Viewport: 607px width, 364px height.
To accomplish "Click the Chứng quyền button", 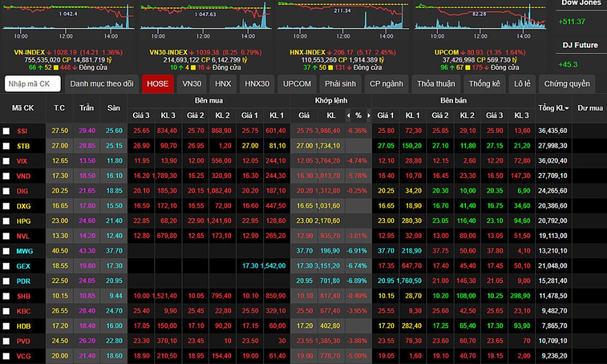I will point(567,84).
